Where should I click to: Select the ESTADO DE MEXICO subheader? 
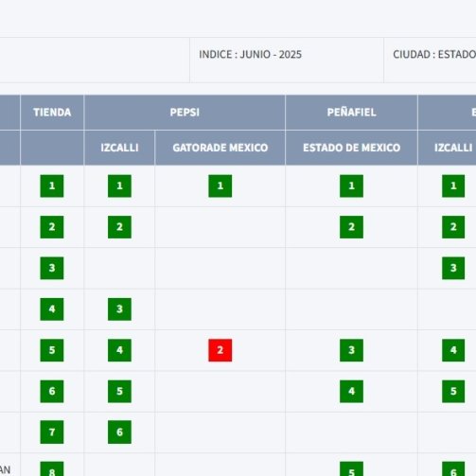(351, 148)
